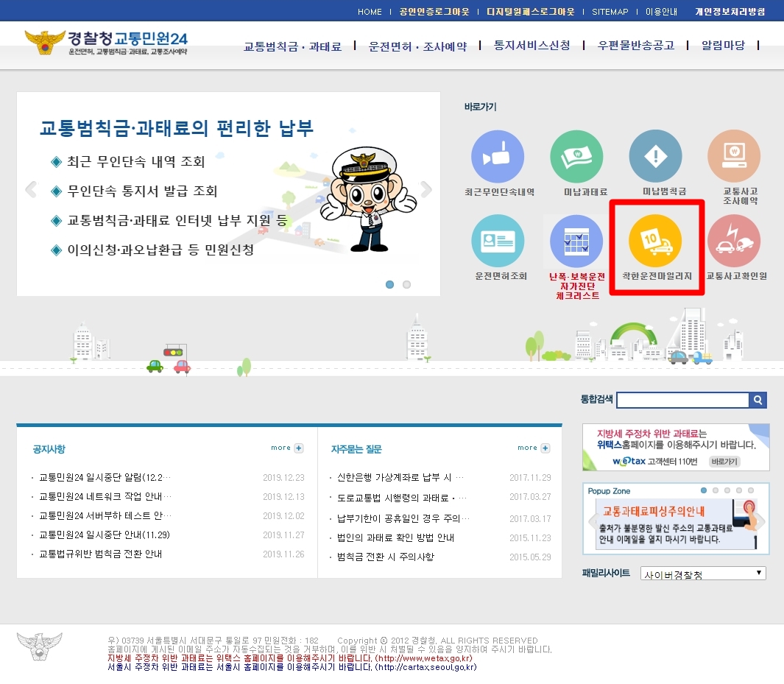The width and height of the screenshot is (784, 684).
Task: Open 운전면허조회 license card icon
Action: tap(498, 241)
